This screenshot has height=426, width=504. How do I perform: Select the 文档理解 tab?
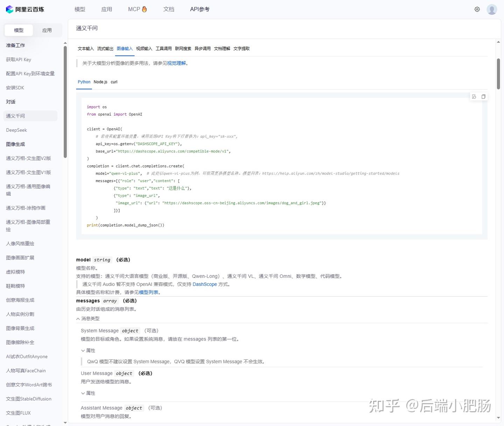(222, 49)
